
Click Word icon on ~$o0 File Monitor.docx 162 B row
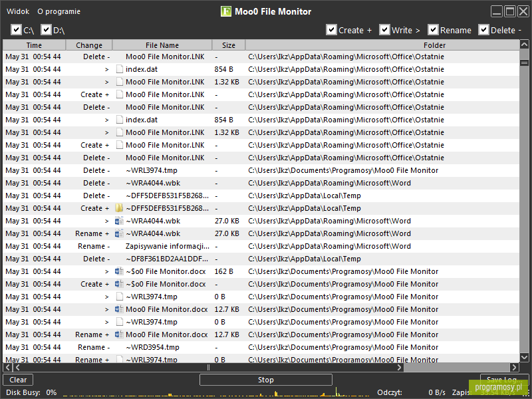[119, 271]
